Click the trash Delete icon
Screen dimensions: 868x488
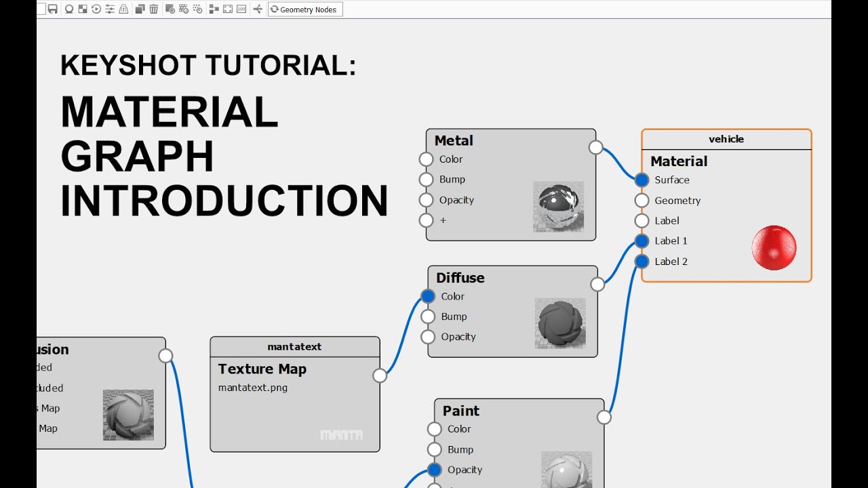pyautogui.click(x=154, y=9)
